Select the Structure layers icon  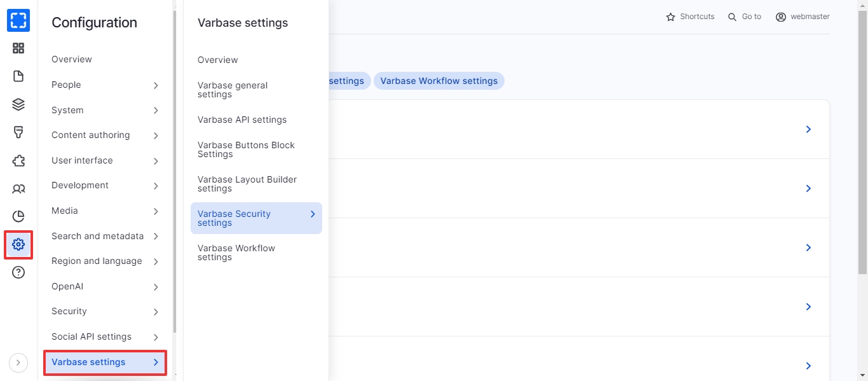(18, 104)
